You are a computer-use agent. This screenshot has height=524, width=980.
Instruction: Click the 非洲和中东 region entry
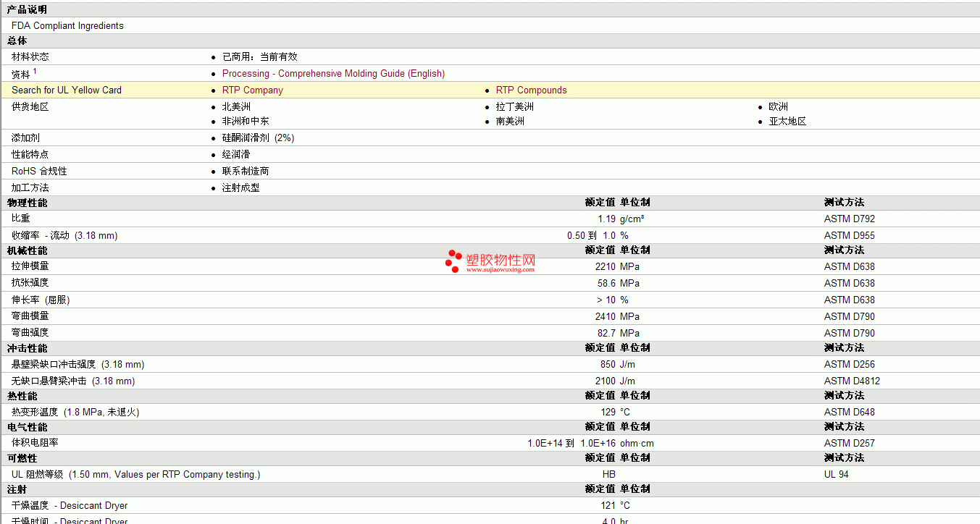click(x=246, y=122)
